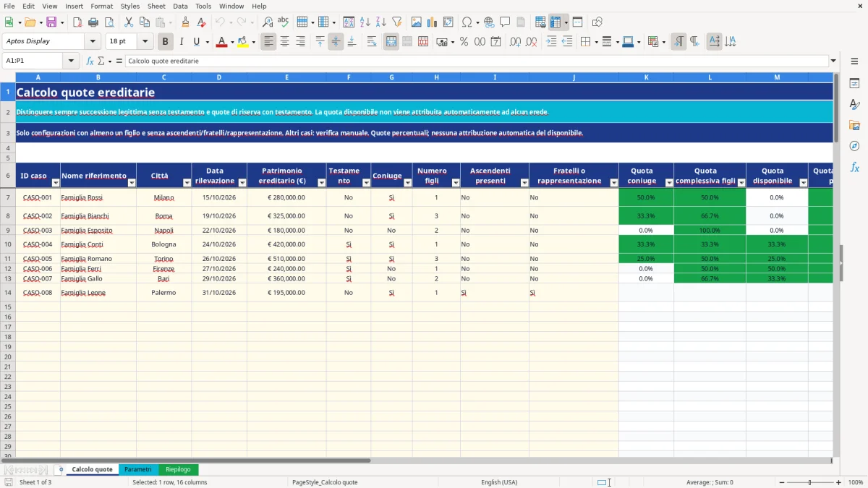Apply red font color

click(x=221, y=41)
